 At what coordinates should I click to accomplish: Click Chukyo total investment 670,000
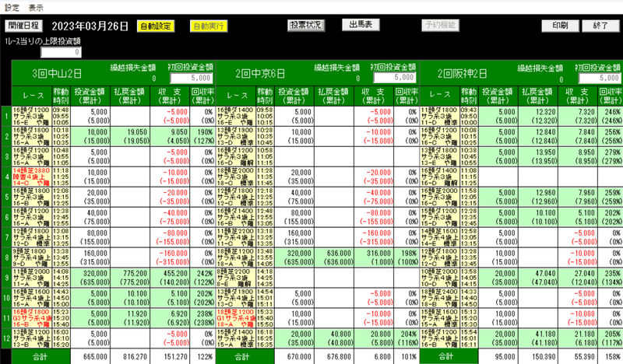(x=294, y=357)
